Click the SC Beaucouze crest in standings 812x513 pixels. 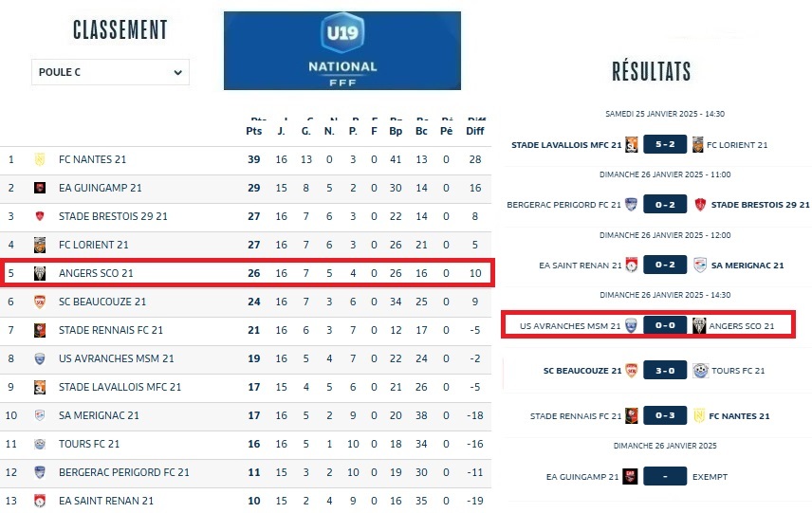click(40, 302)
